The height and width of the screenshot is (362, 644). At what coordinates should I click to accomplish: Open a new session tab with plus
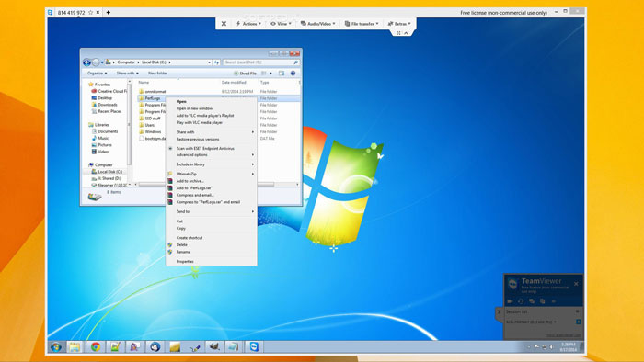pyautogui.click(x=108, y=12)
